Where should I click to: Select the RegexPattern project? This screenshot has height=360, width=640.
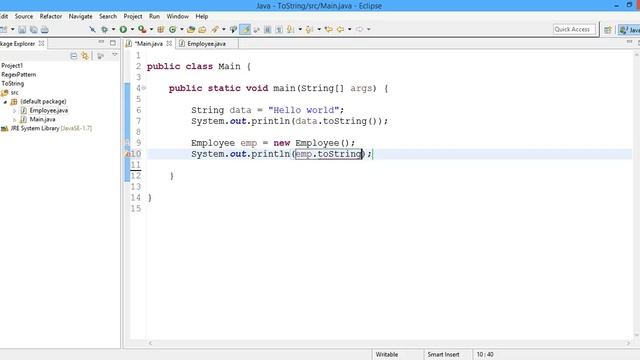coord(19,75)
